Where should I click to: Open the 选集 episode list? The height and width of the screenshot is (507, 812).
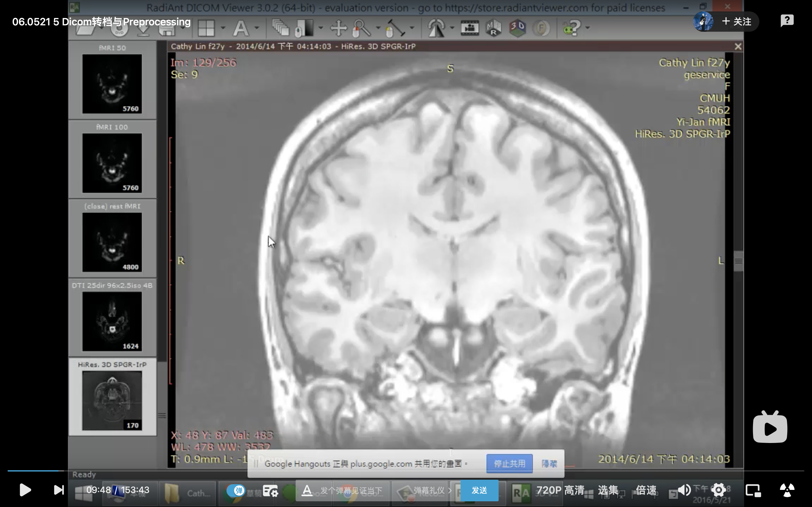point(608,490)
